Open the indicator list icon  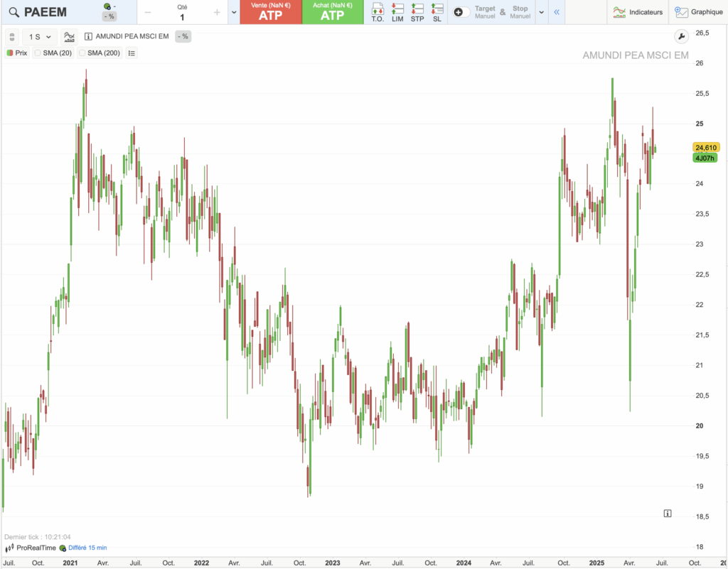point(132,53)
